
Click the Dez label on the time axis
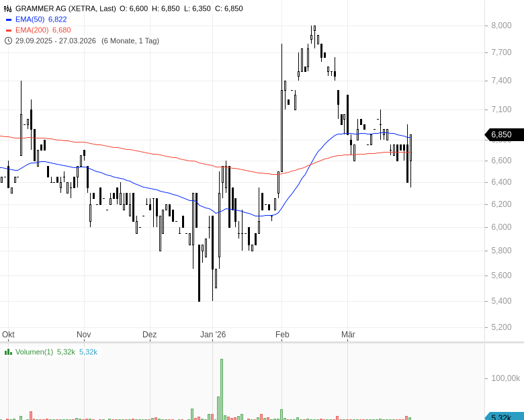point(149,334)
